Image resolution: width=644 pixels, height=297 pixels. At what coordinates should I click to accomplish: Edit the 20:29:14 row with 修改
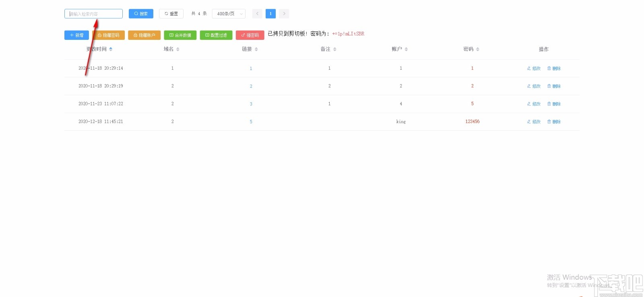pyautogui.click(x=534, y=68)
